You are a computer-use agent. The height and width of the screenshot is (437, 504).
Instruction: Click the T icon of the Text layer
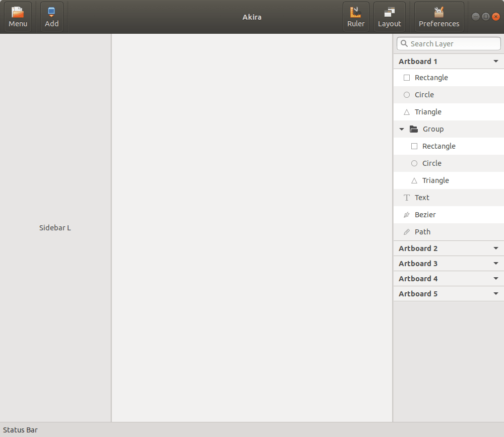407,198
